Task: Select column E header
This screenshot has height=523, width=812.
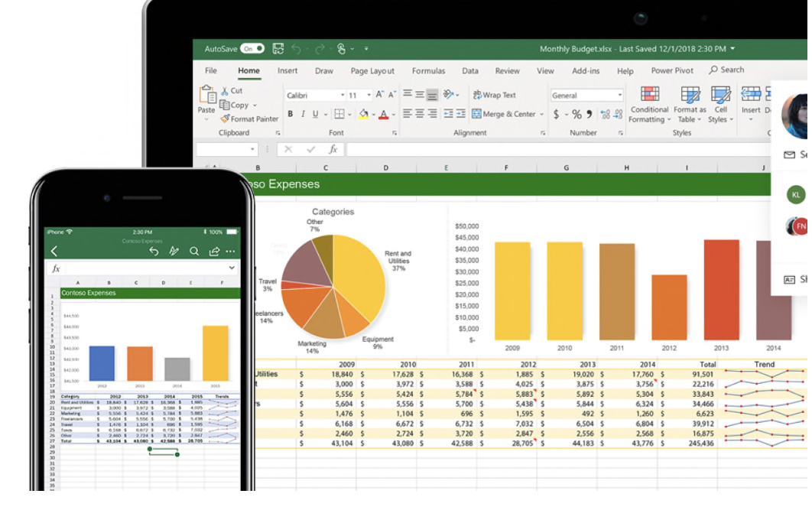Action: pyautogui.click(x=446, y=167)
